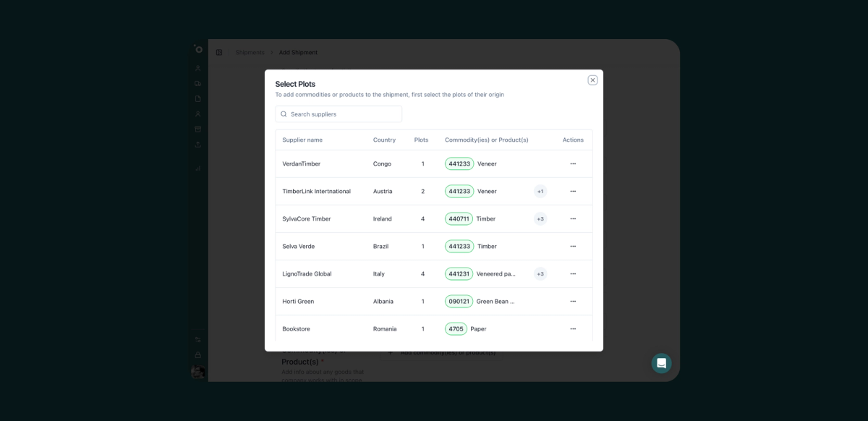Image resolution: width=868 pixels, height=421 pixels.
Task: Open actions menu for Selva Verde
Action: (573, 246)
